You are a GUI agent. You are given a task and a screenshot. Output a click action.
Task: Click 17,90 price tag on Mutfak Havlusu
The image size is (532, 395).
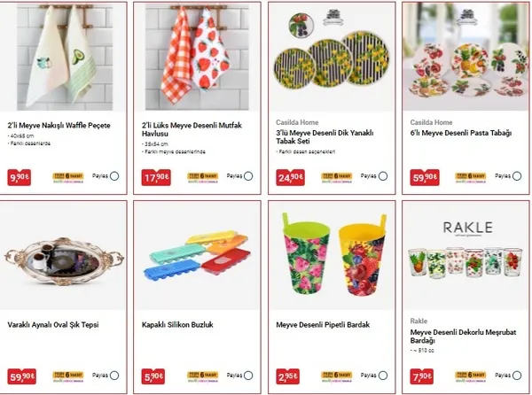156,177
